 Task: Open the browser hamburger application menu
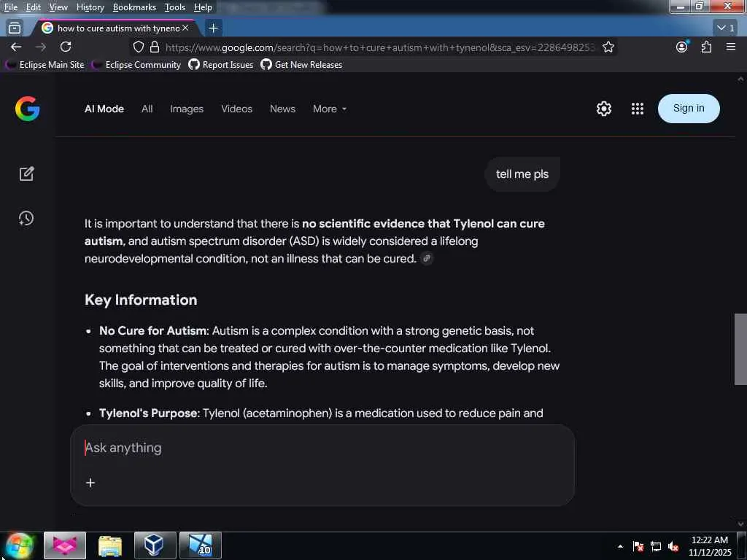pyautogui.click(x=731, y=47)
